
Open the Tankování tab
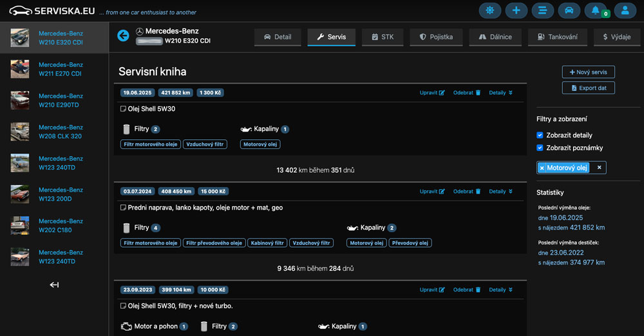[x=557, y=37]
